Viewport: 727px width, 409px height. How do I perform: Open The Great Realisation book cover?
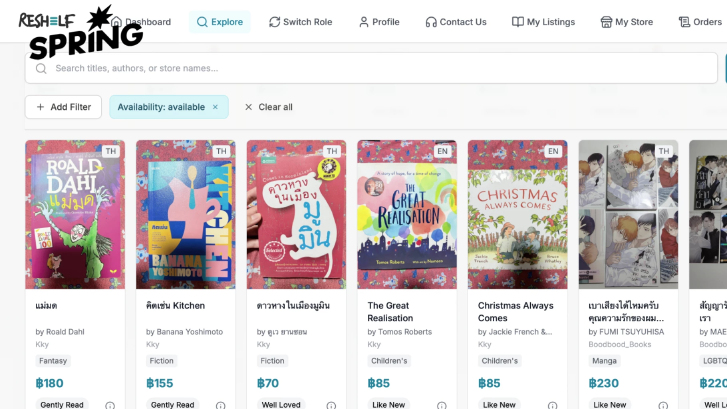407,214
